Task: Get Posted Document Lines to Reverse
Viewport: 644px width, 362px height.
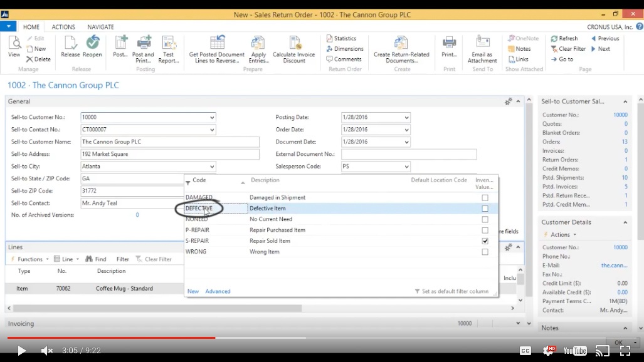Action: pyautogui.click(x=216, y=49)
